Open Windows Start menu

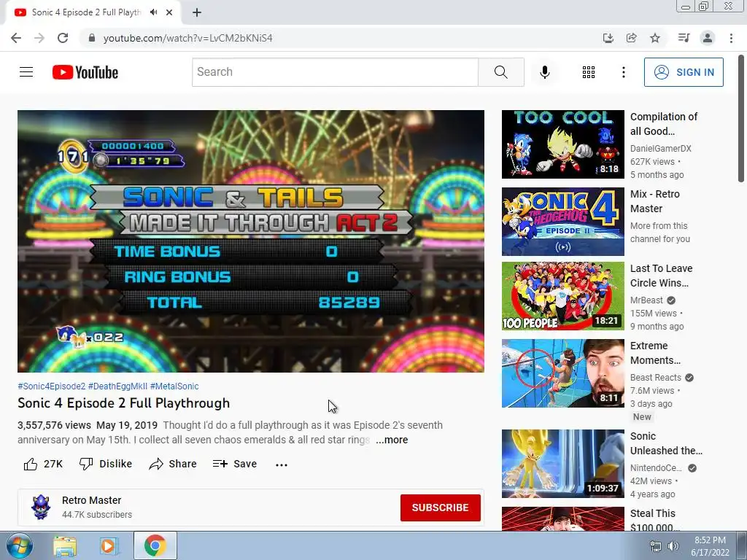19,545
